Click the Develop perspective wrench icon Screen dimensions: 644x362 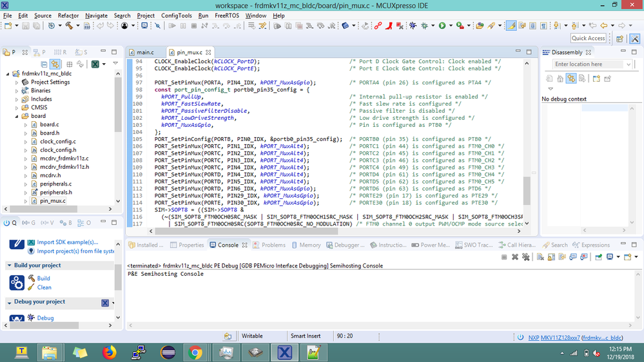point(635,39)
